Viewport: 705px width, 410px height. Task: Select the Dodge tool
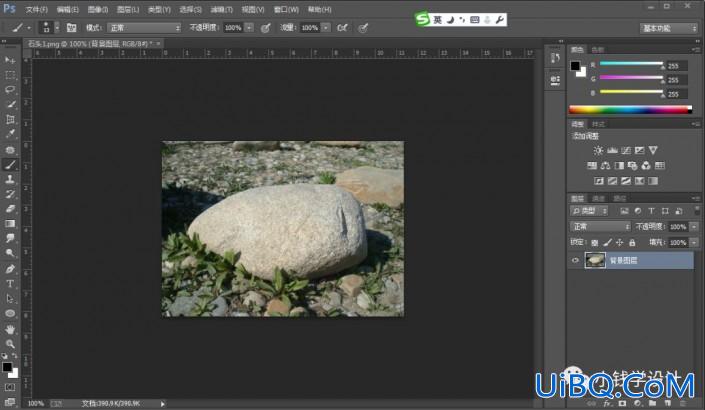click(x=10, y=253)
